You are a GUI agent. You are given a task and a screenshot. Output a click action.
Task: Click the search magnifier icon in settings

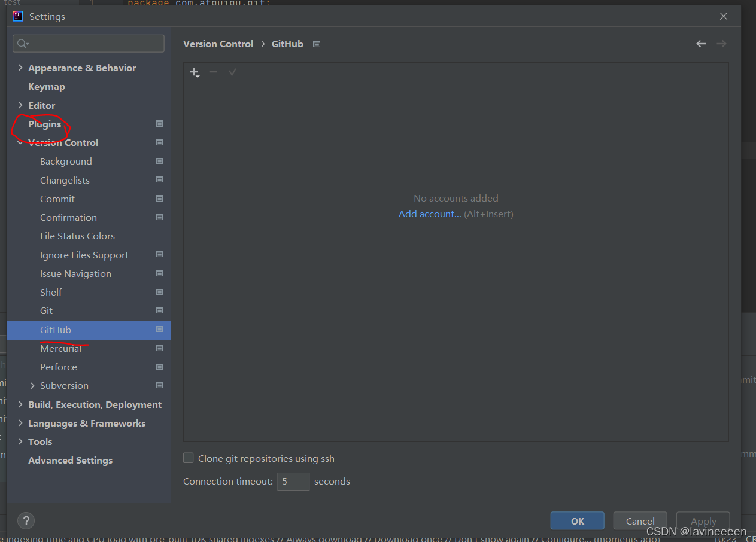point(23,43)
